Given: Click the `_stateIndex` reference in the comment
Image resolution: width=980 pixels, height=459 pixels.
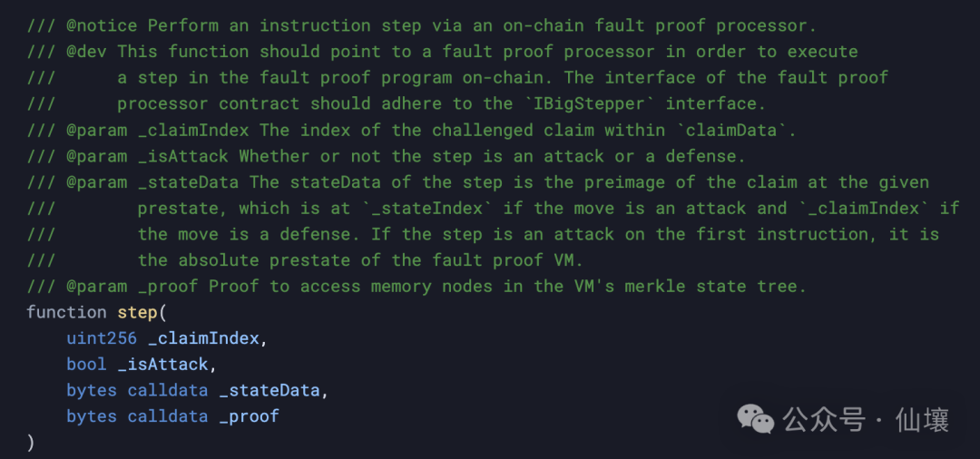Looking at the screenshot, I should pyautogui.click(x=426, y=209).
